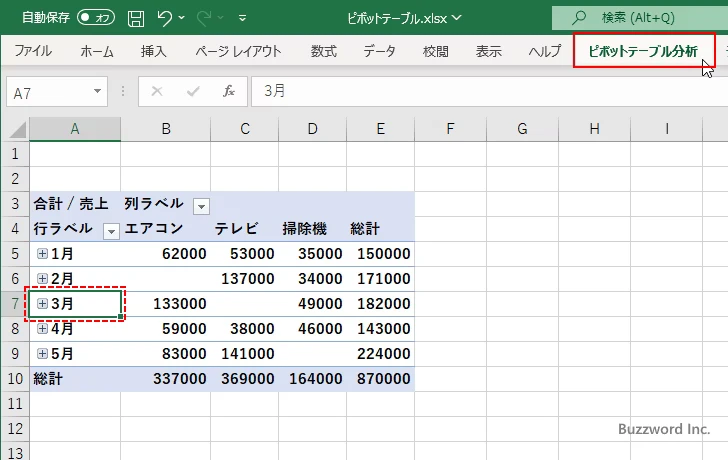Open the ピボットテーブル分析 ribbon tab

643,51
